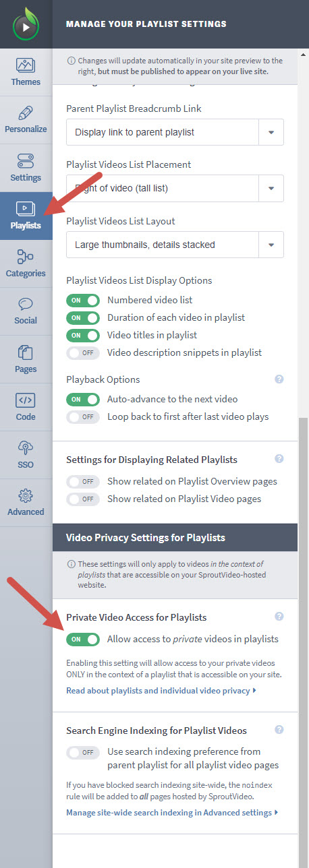Open the SSO section

coord(26,455)
